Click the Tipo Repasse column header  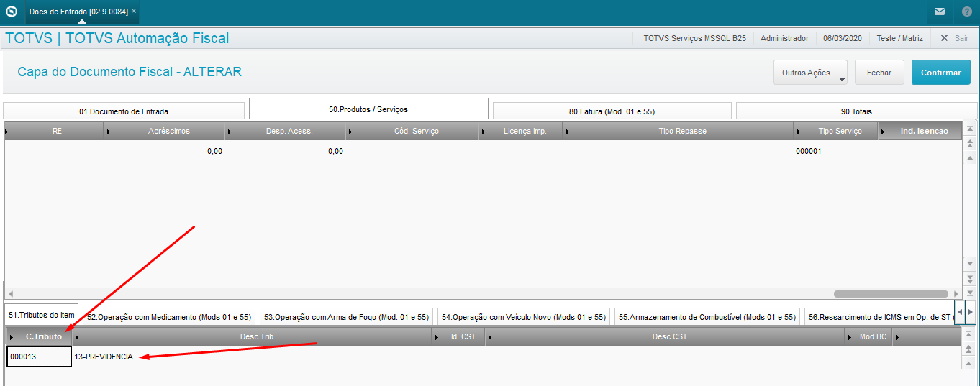coord(683,132)
